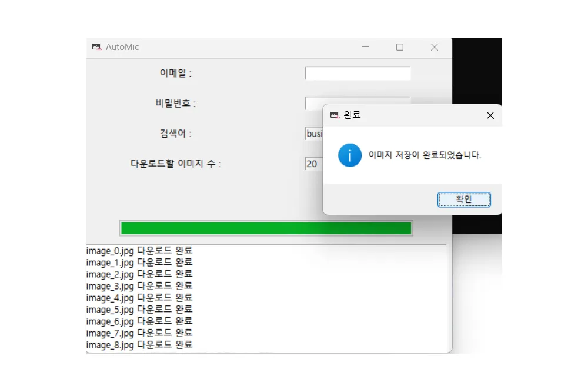Click the AutoMic title text
The width and height of the screenshot is (588, 392).
click(x=122, y=47)
